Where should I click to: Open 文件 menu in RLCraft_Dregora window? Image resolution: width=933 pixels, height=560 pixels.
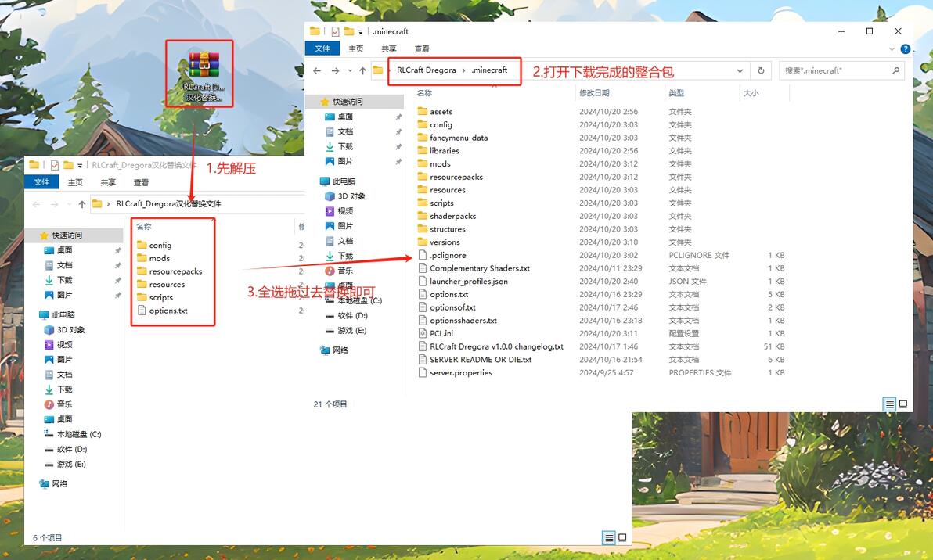pos(41,182)
